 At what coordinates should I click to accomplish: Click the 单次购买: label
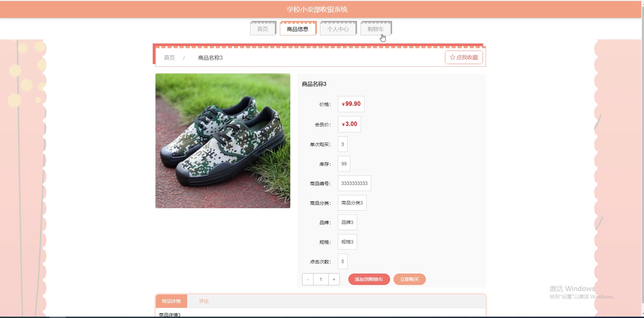pyautogui.click(x=320, y=145)
